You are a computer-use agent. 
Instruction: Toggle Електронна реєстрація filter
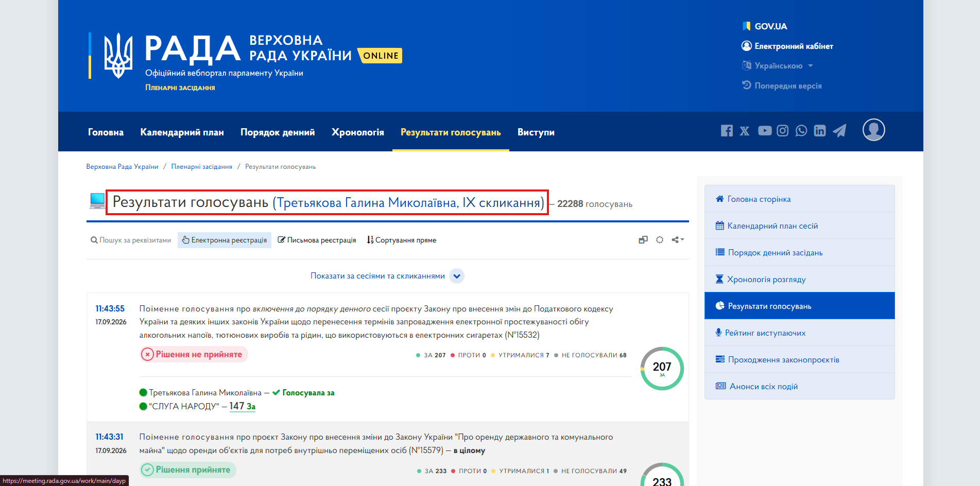[x=225, y=240]
